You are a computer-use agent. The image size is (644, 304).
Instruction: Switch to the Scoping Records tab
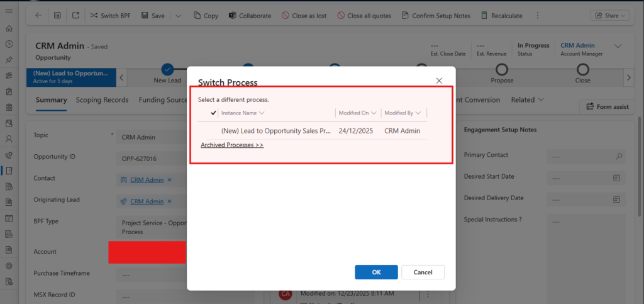[102, 100]
